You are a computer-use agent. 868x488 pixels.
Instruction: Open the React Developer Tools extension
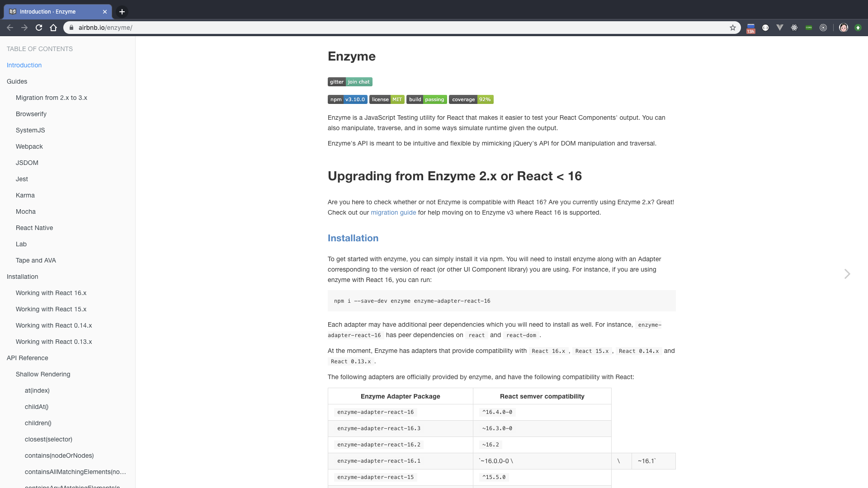[x=794, y=28]
